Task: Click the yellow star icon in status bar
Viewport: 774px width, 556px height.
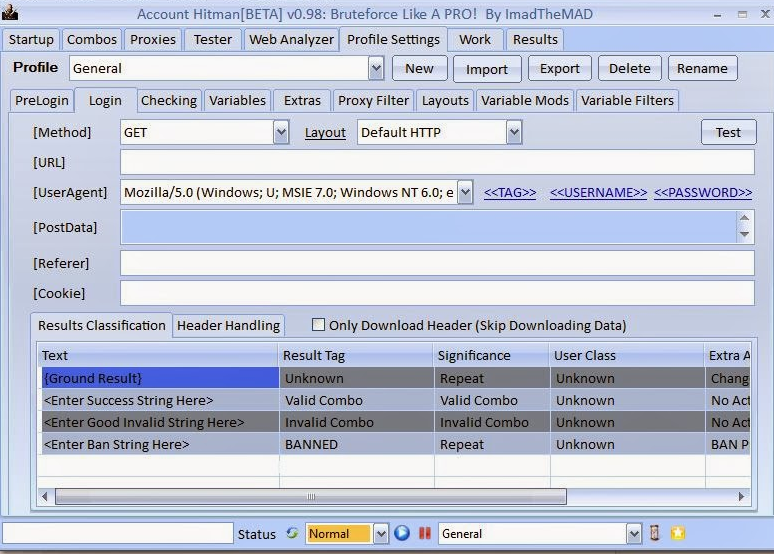Action: [678, 533]
